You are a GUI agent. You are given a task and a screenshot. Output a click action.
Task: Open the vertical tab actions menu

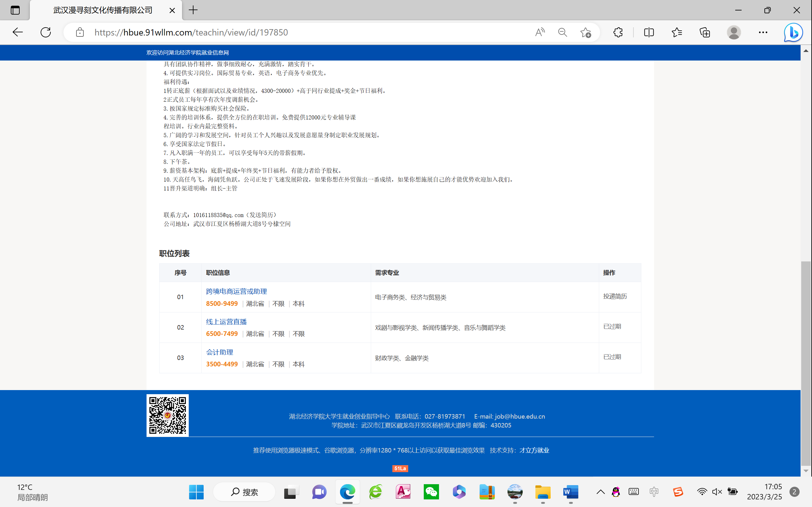click(x=15, y=10)
